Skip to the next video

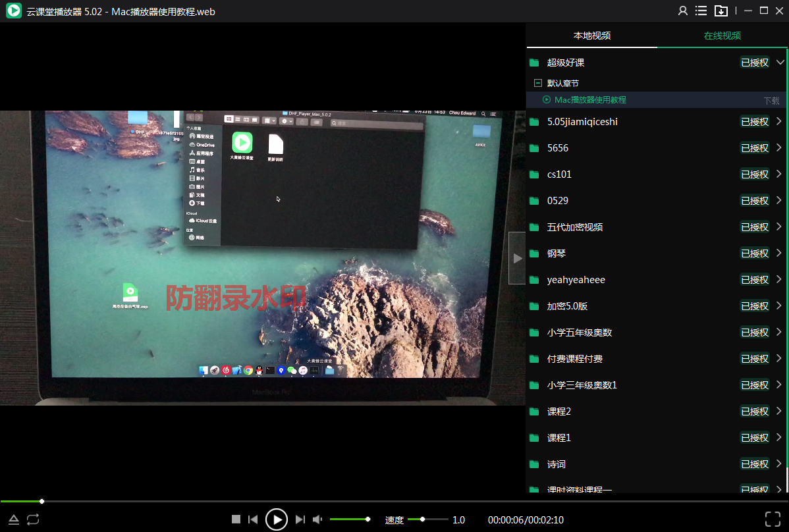coord(300,519)
